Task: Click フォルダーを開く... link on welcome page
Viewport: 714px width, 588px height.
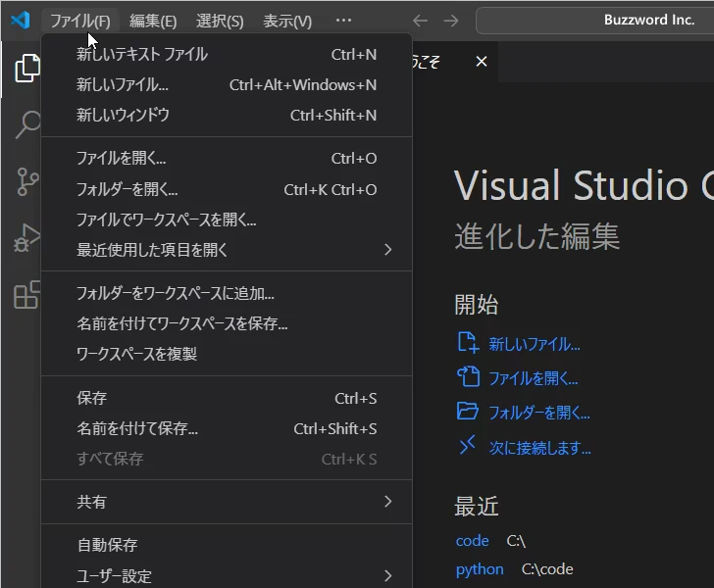Action: 539,413
